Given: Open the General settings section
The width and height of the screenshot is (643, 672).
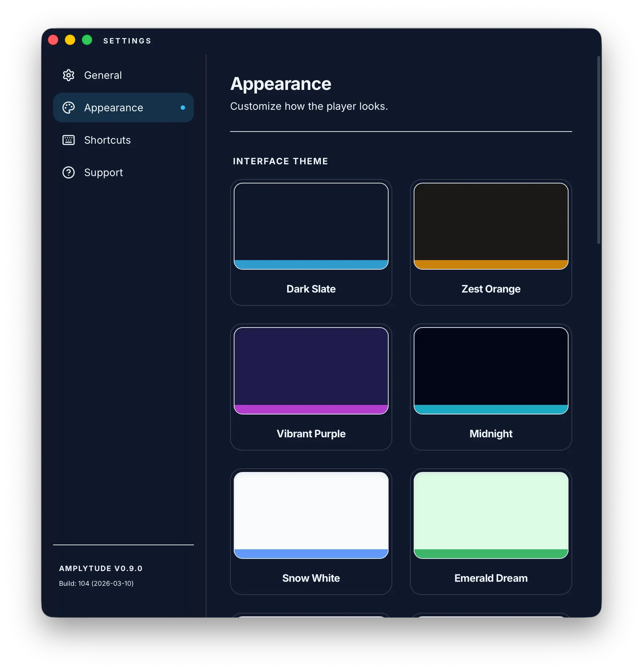Looking at the screenshot, I should coord(103,75).
